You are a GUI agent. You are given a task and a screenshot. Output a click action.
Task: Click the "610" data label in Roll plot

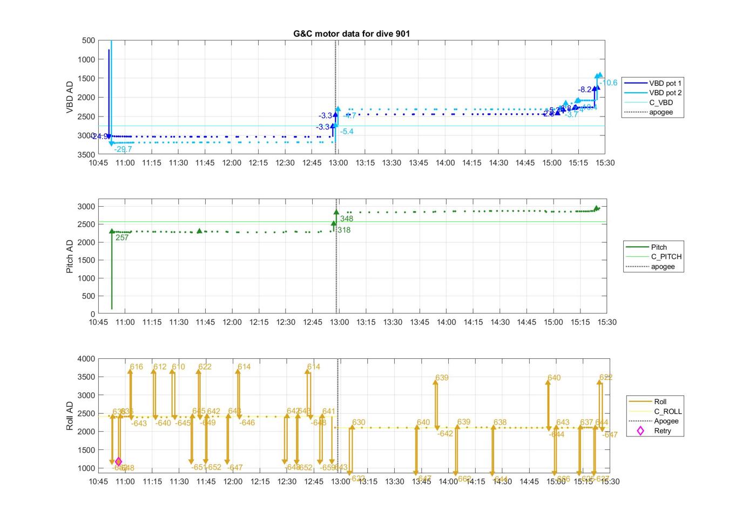point(178,367)
